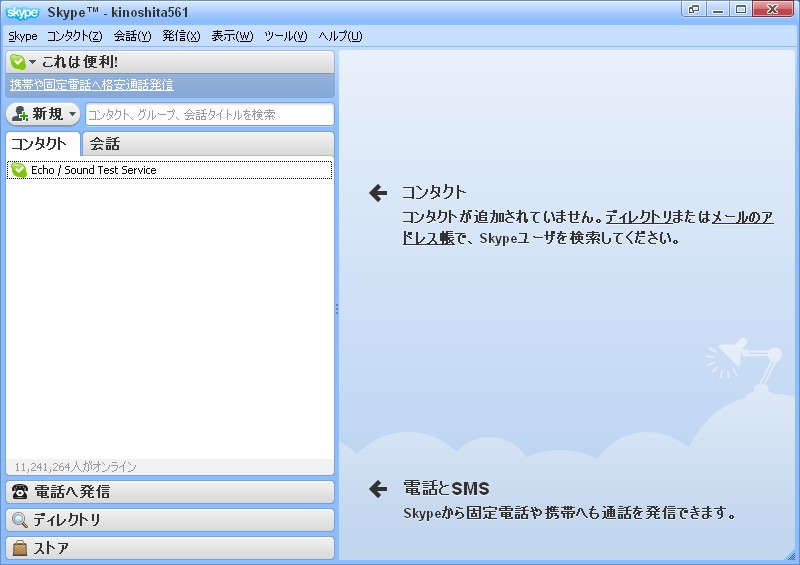Image resolution: width=800 pixels, height=565 pixels.
Task: Click the green online status icon
Action: [x=17, y=62]
